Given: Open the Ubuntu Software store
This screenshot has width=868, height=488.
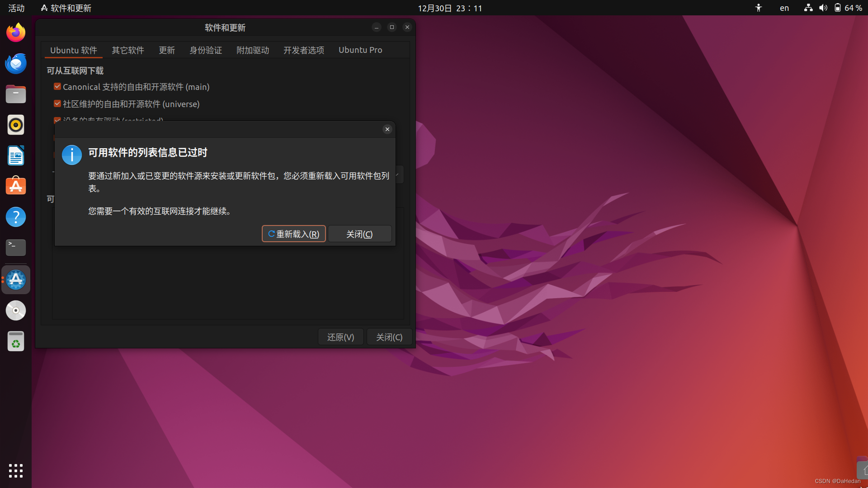Looking at the screenshot, I should (x=15, y=186).
